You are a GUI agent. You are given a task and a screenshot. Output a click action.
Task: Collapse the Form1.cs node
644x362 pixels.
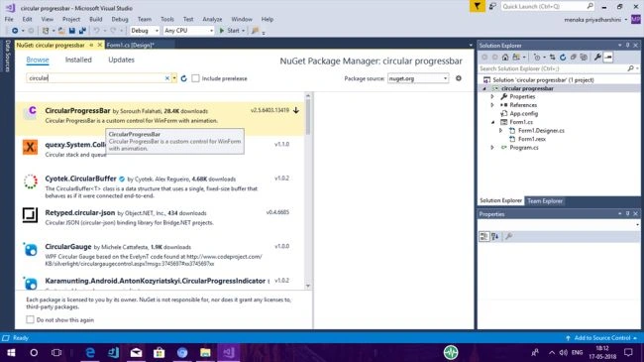click(492, 122)
